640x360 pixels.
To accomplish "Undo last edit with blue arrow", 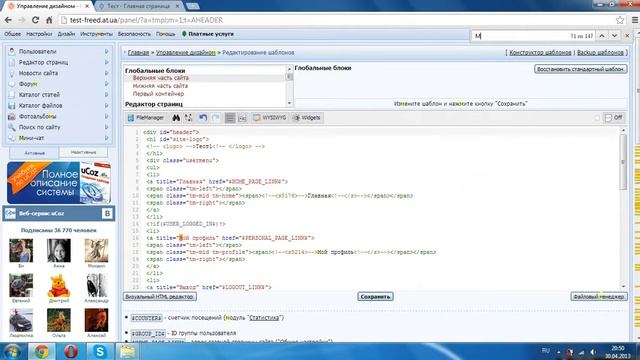I will point(203,118).
